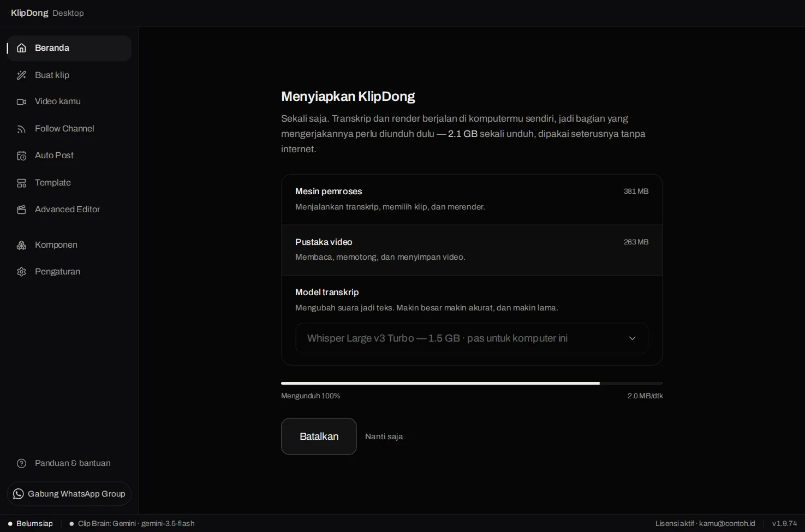
Task: Expand the Whisper Large v3 Turbo dropdown
Action: 472,338
